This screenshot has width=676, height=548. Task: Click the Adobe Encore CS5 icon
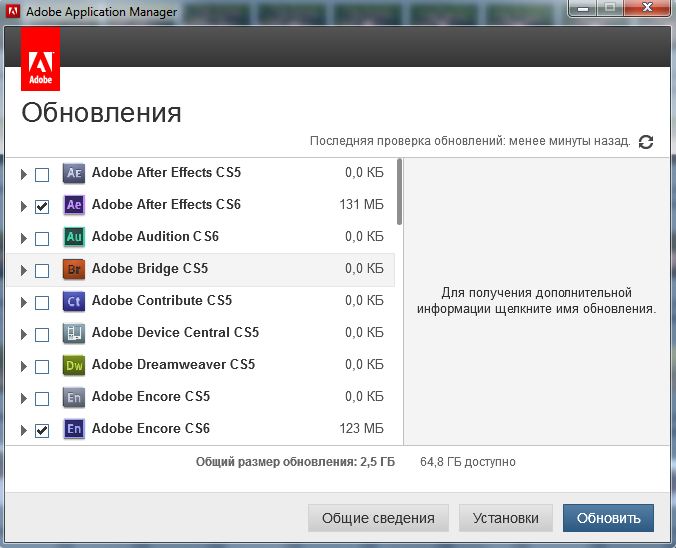(74, 397)
